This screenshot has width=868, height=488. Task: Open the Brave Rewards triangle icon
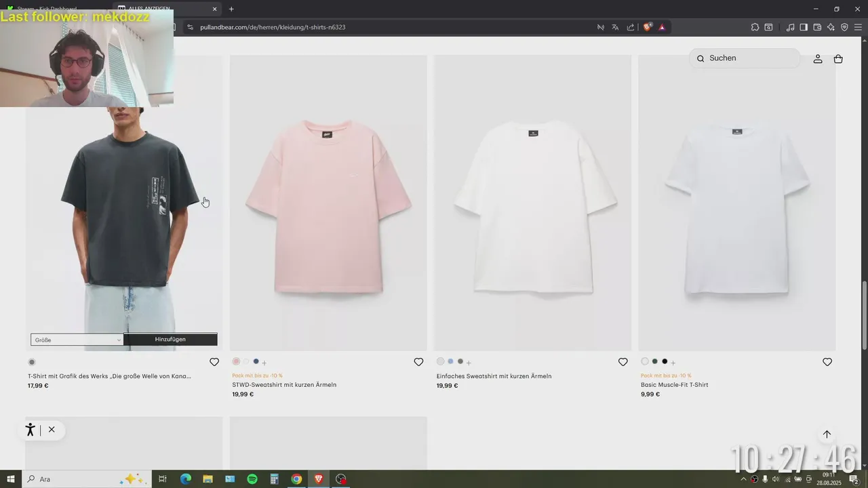[662, 27]
